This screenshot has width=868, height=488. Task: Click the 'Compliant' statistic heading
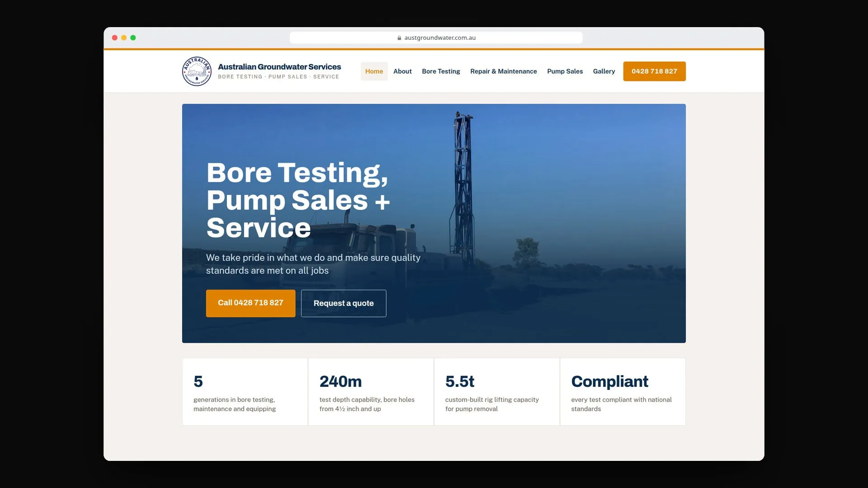click(609, 381)
